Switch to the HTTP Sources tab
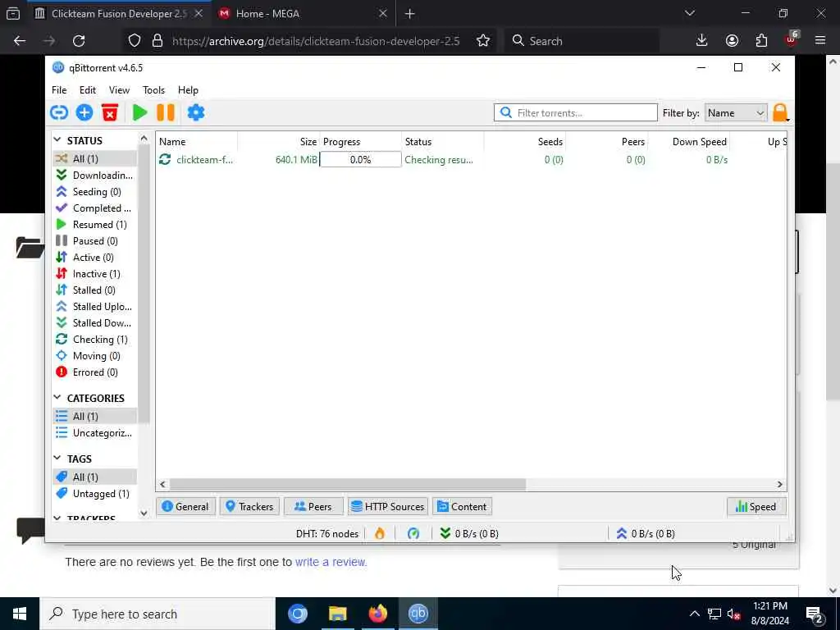This screenshot has width=840, height=630. 388,506
